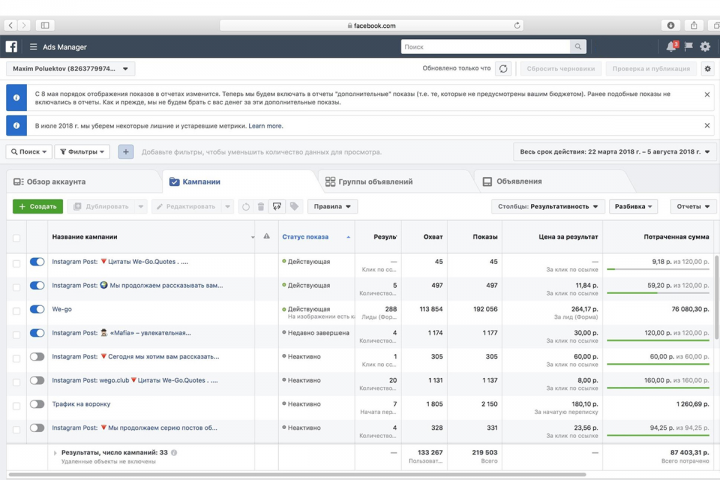The height and width of the screenshot is (480, 720).
Task: Click the facebook.com address bar
Action: pos(371,25)
